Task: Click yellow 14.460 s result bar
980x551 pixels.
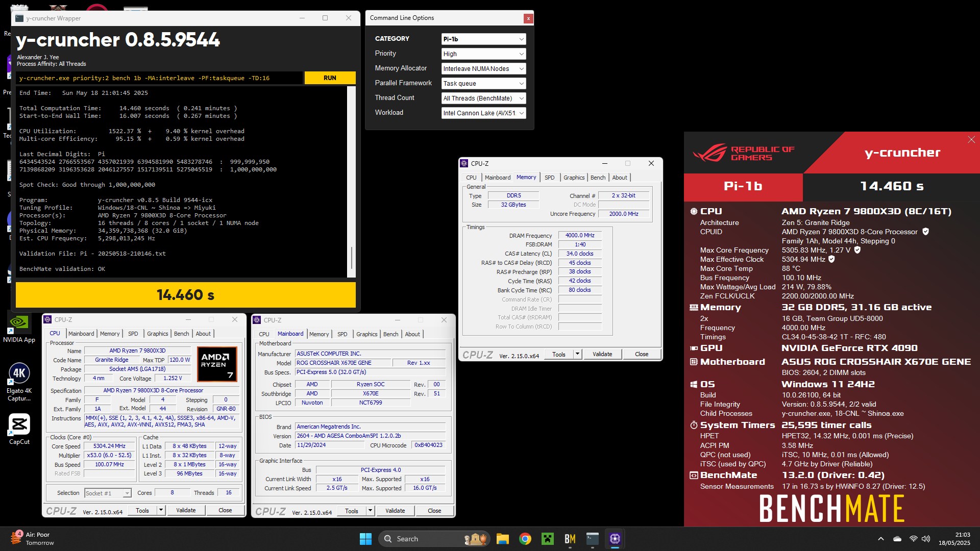Action: click(x=185, y=295)
